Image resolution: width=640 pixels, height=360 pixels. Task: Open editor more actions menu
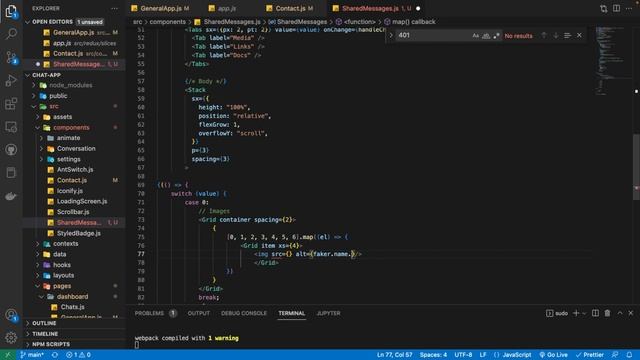click(629, 8)
